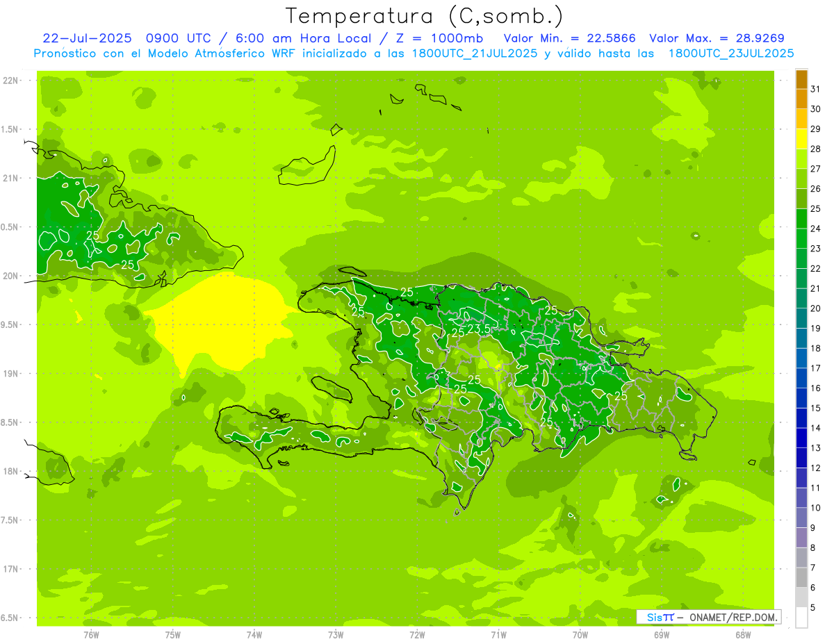
Task: Click the "20" value on color scale
Action: point(816,308)
